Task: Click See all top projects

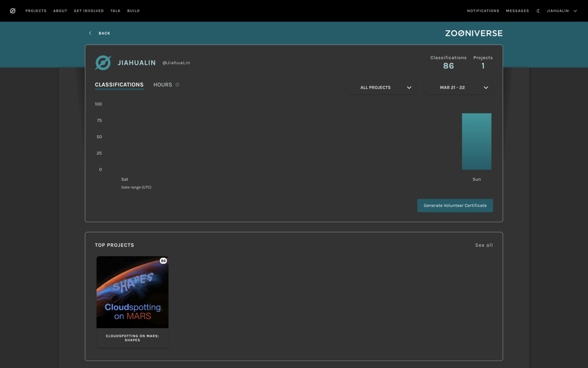Action: pos(484,245)
